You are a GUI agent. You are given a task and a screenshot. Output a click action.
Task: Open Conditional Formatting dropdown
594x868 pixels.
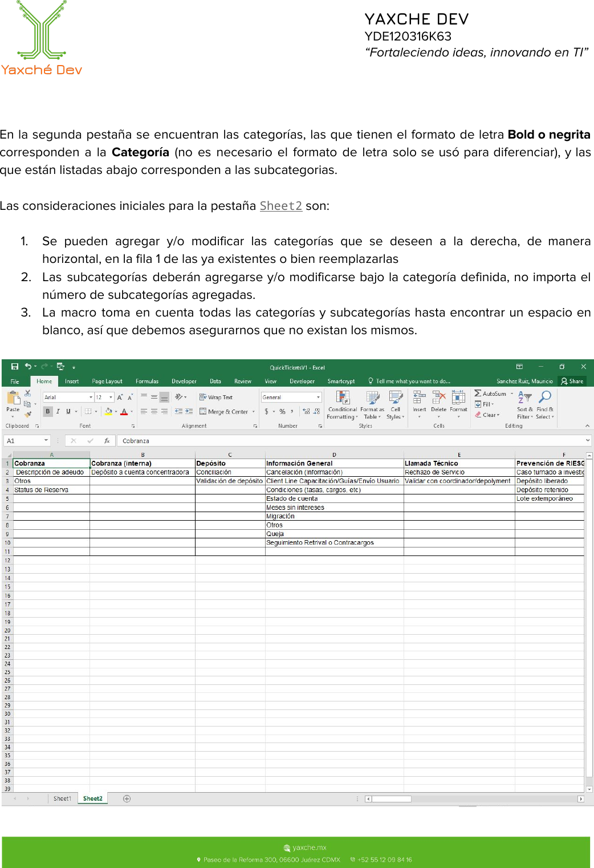click(343, 405)
